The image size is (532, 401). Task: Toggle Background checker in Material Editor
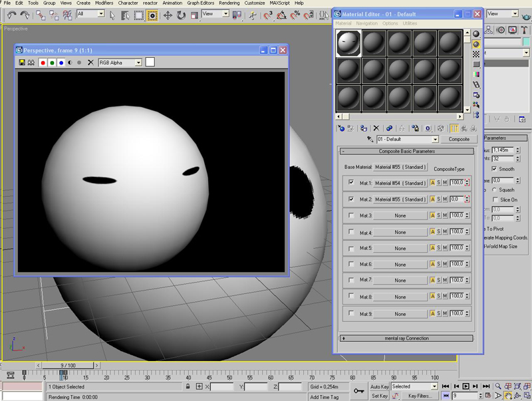476,54
